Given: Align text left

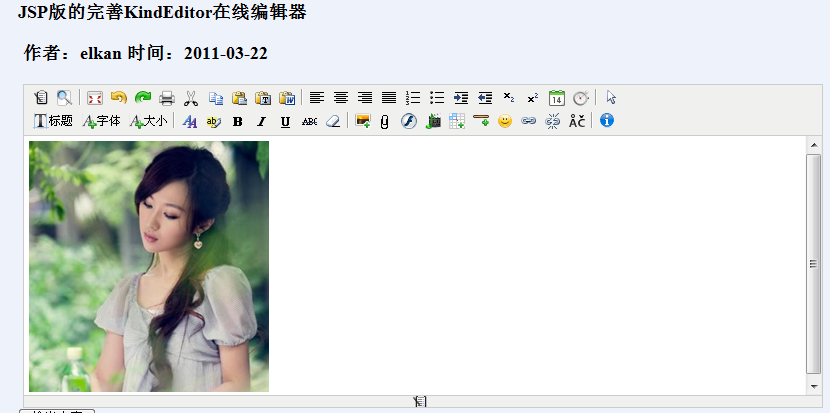Looking at the screenshot, I should coord(317,98).
